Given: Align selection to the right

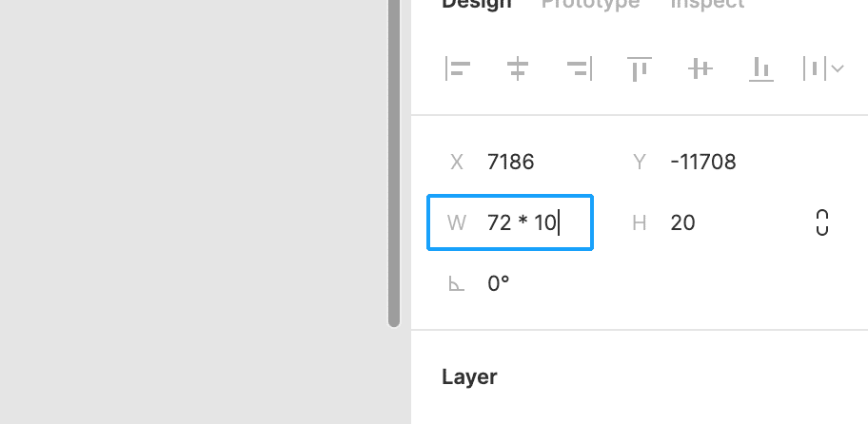Looking at the screenshot, I should click(579, 68).
